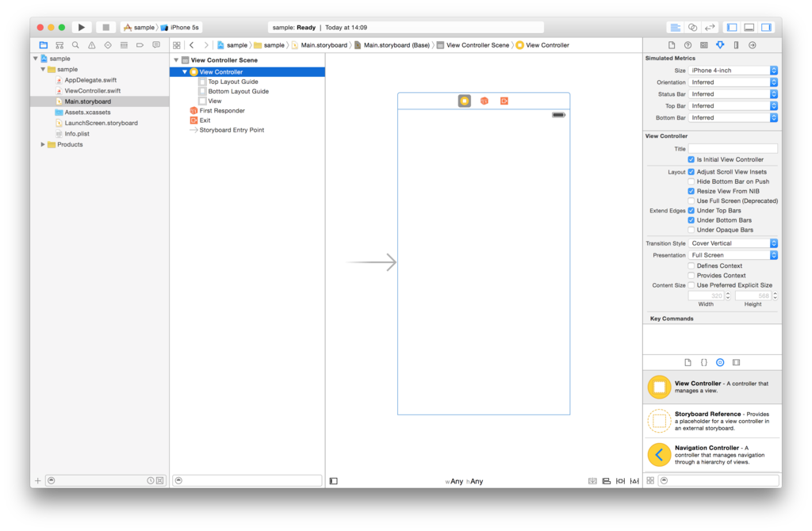Open the Size dropdown showing iPhone 4-inch

(733, 71)
